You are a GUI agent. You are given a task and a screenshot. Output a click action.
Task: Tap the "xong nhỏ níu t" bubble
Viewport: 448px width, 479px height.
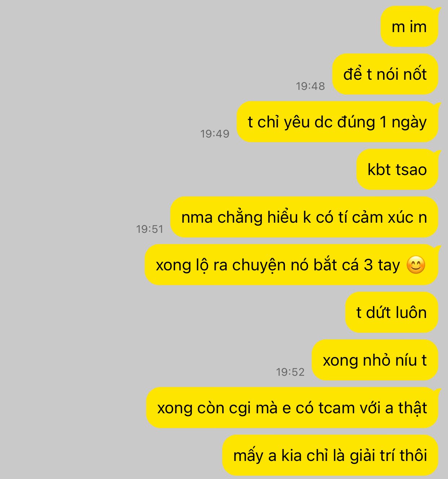click(x=375, y=360)
